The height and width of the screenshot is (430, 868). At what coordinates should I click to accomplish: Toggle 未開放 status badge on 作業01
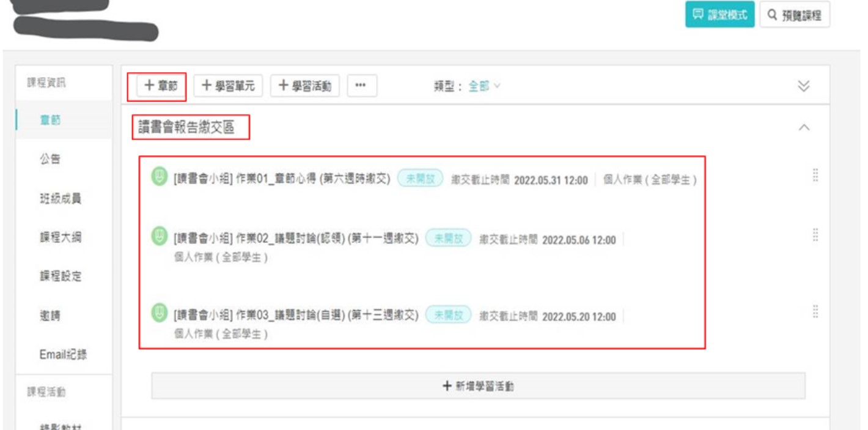[x=420, y=179]
